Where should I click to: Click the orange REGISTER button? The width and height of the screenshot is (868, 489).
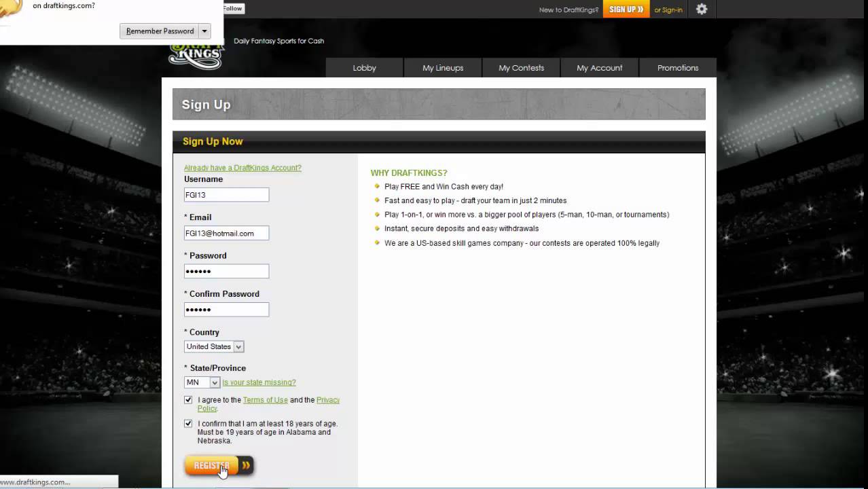219,465
